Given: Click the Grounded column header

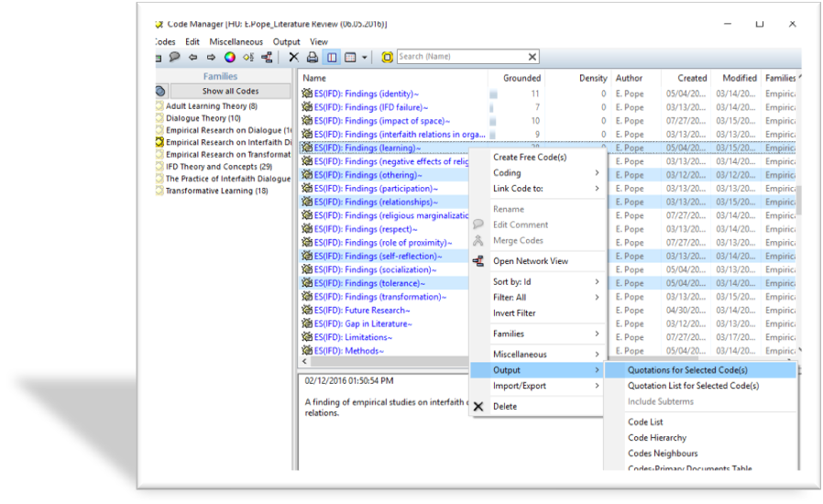Looking at the screenshot, I should 521,78.
